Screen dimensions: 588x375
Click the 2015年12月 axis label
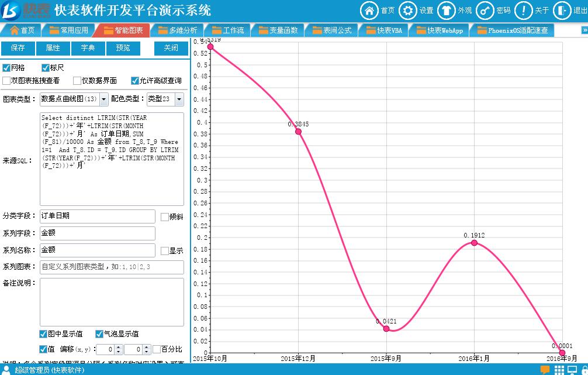coord(298,359)
